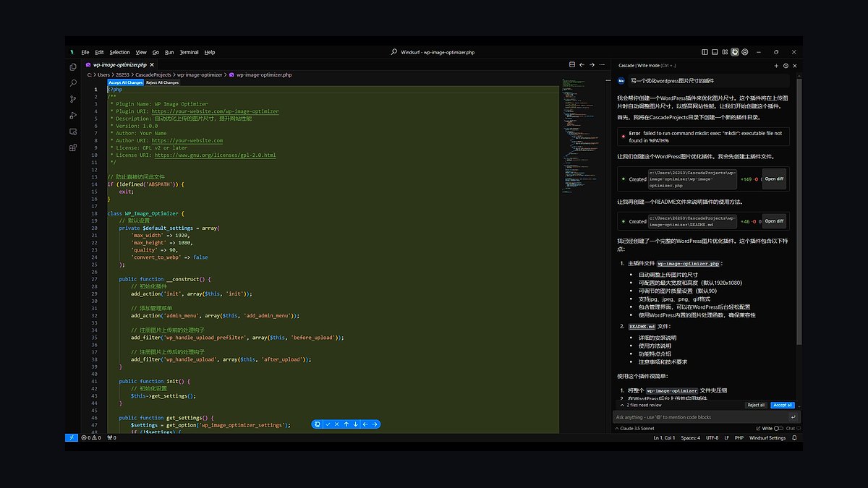Open errors and warnings count in status bar

tap(93, 437)
